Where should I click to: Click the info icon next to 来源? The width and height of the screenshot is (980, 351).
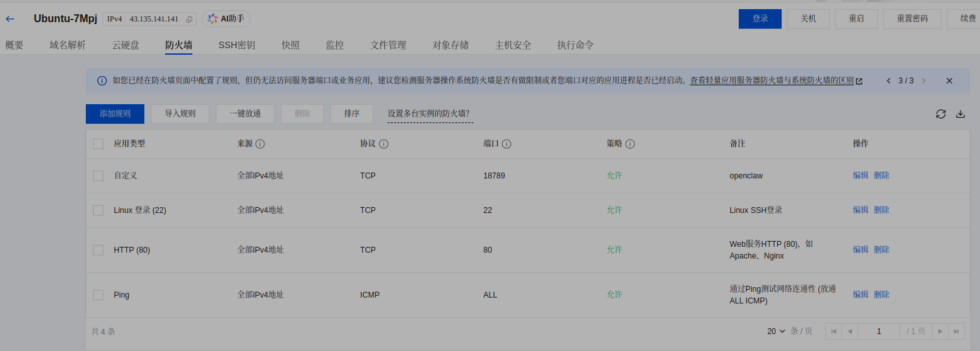(x=260, y=143)
